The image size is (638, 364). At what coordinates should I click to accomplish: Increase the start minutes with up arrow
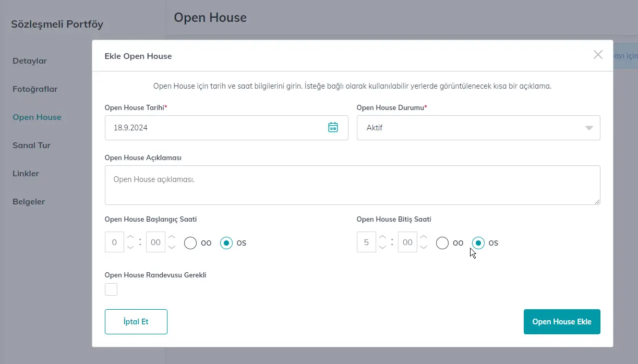pyautogui.click(x=172, y=237)
